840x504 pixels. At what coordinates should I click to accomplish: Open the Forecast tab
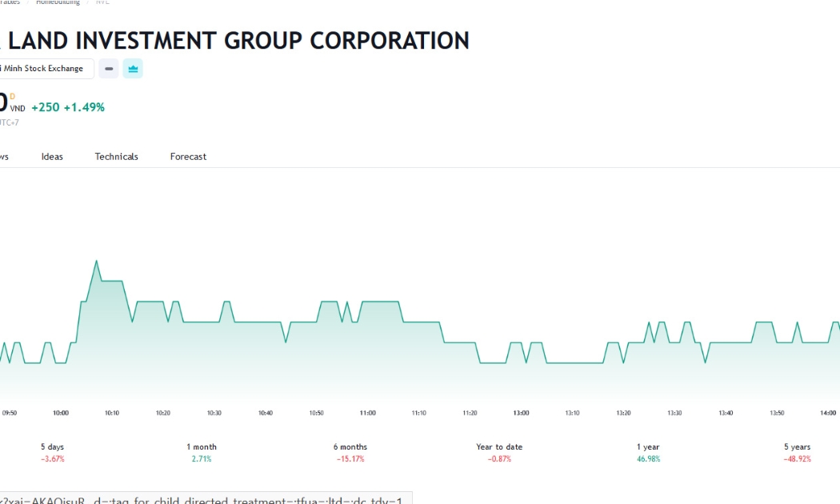point(188,156)
